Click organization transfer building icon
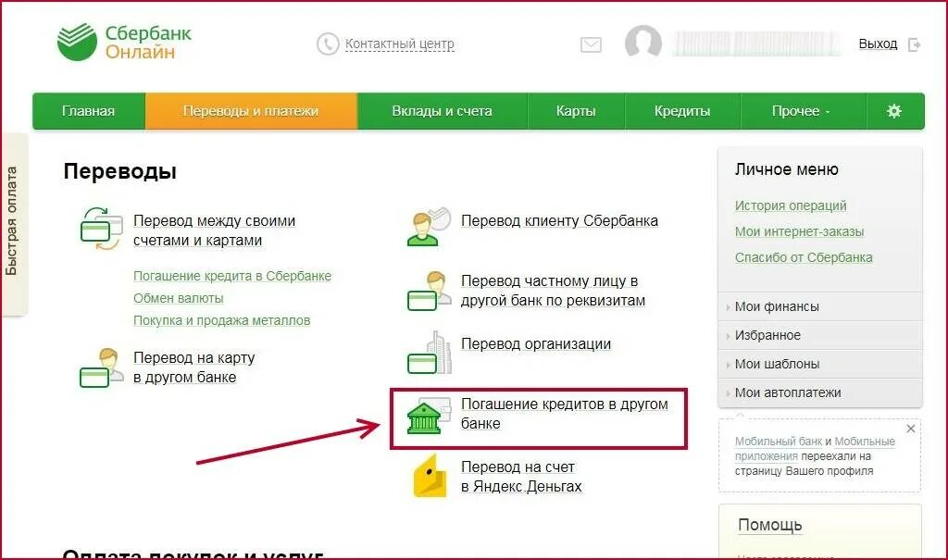The width and height of the screenshot is (948, 560). tap(430, 353)
